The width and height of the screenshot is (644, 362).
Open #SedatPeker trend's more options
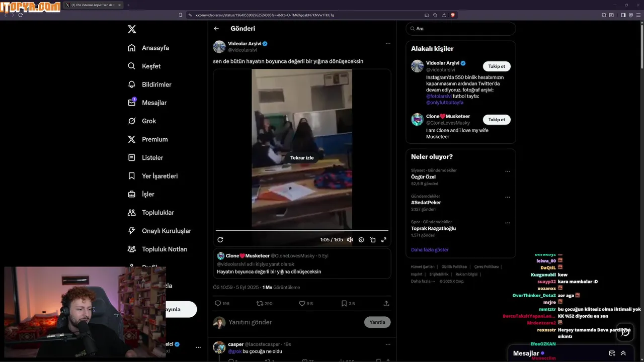(507, 197)
